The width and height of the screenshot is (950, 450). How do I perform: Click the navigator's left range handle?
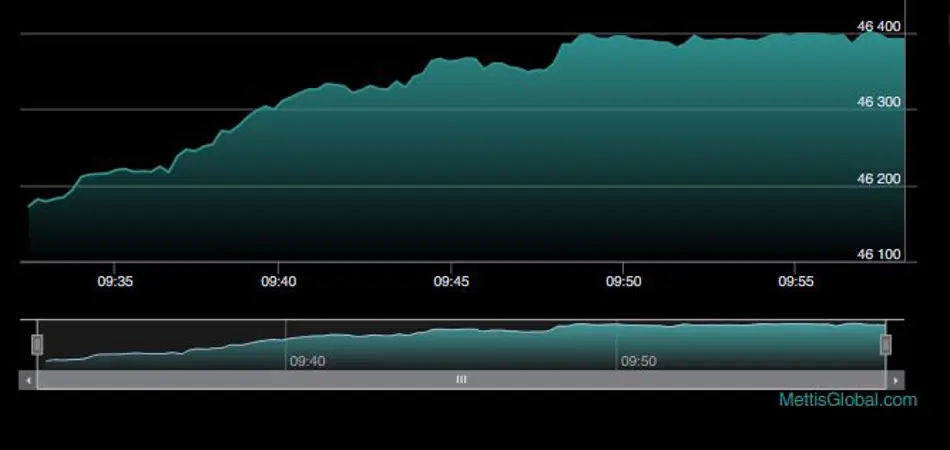37,345
